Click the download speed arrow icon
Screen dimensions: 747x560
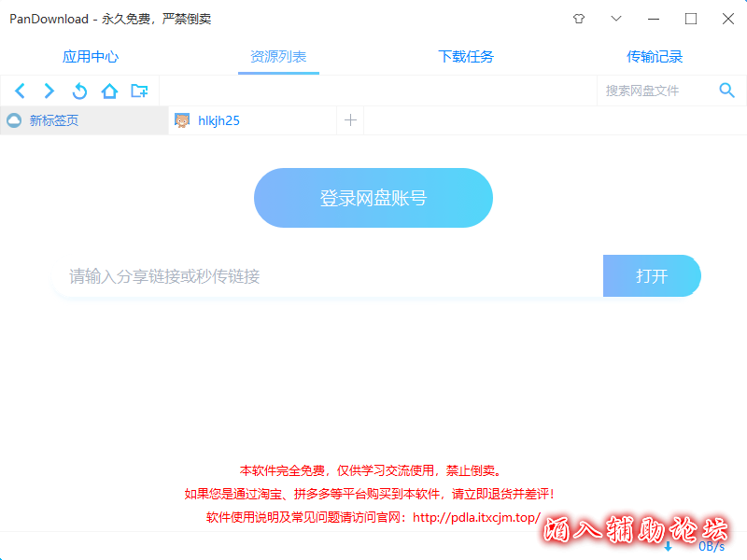click(x=668, y=546)
